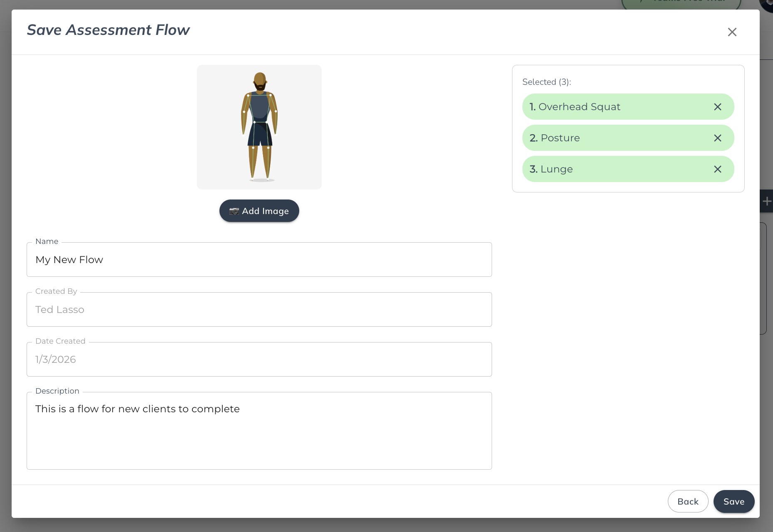The image size is (773, 532).
Task: Remove Posture from the selected assessments
Action: click(717, 138)
